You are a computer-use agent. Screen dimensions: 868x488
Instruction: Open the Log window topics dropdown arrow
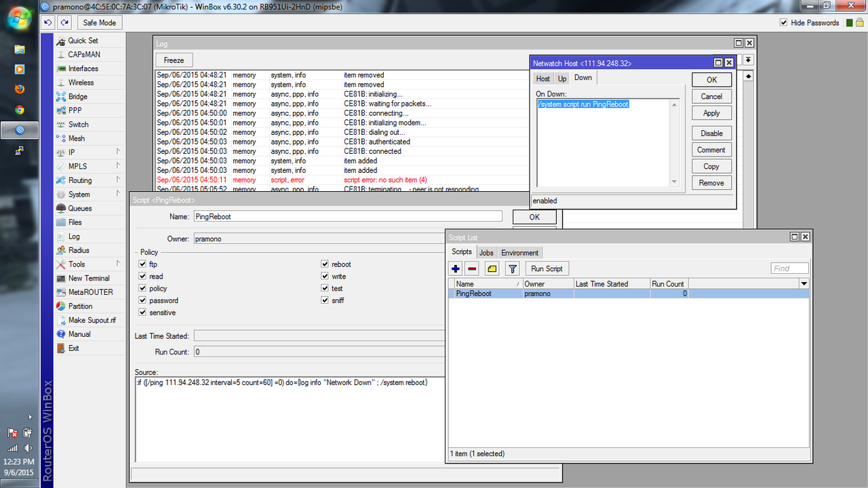pos(748,60)
